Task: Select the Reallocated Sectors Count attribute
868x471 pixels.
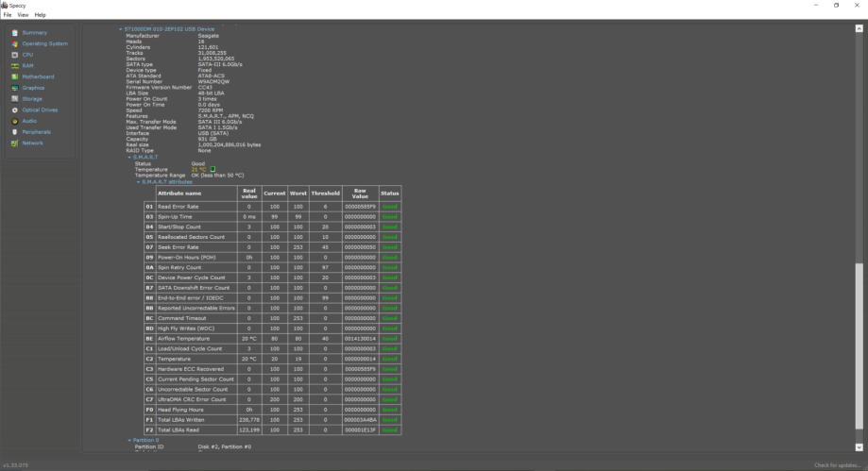Action: [x=191, y=237]
